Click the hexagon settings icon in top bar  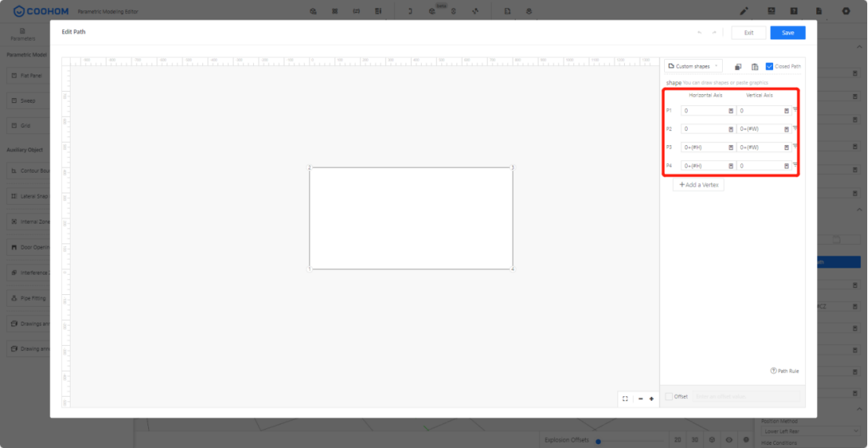[x=846, y=10]
